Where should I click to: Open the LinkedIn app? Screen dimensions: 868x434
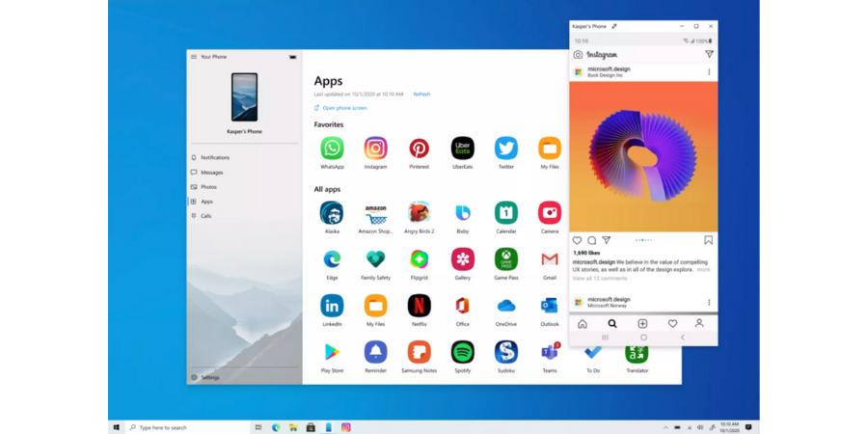[x=332, y=306]
